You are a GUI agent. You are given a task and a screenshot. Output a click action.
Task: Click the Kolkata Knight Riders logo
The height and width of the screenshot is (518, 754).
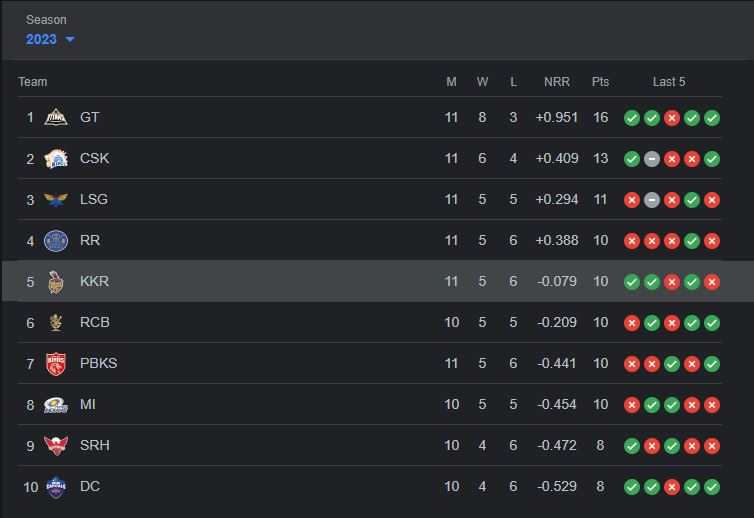(56, 281)
